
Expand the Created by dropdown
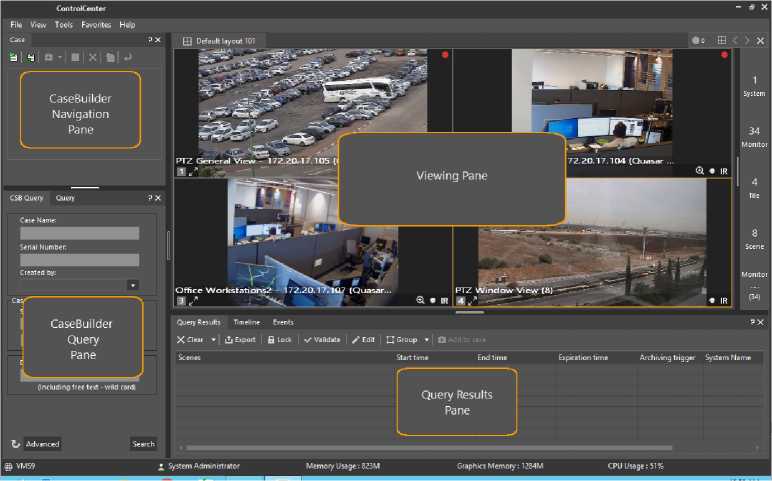click(132, 285)
